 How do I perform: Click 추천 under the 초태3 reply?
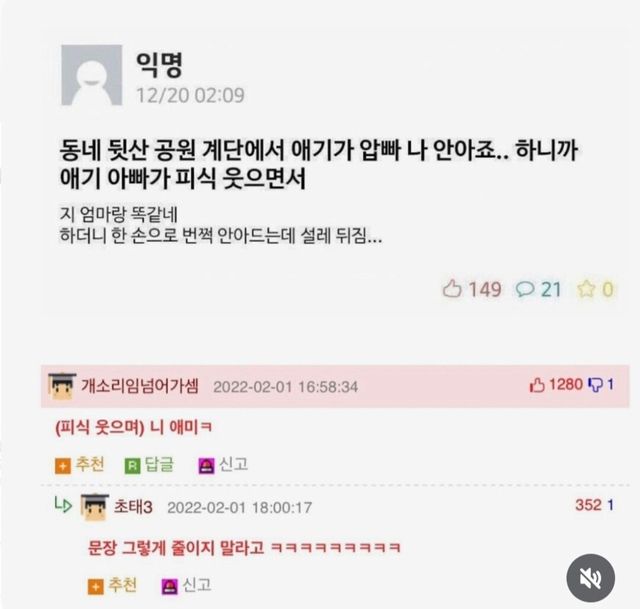click(112, 586)
